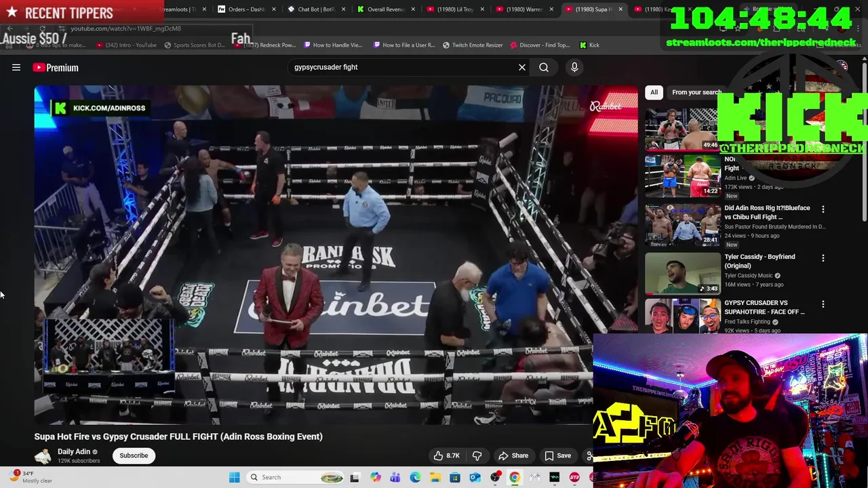Switch to Google Chrome taskbar icon
Image resolution: width=868 pixels, height=488 pixels.
point(515,477)
